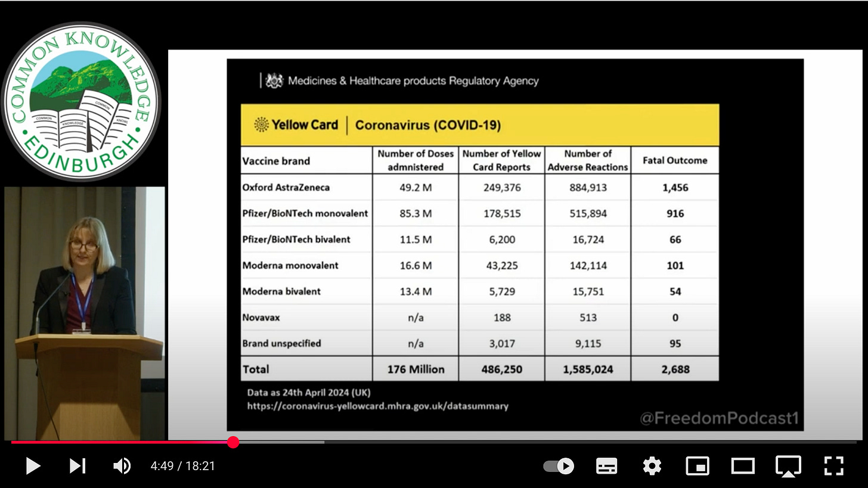The height and width of the screenshot is (488, 868).
Task: Click the 'Brand unspecified' row label
Action: [x=281, y=343]
